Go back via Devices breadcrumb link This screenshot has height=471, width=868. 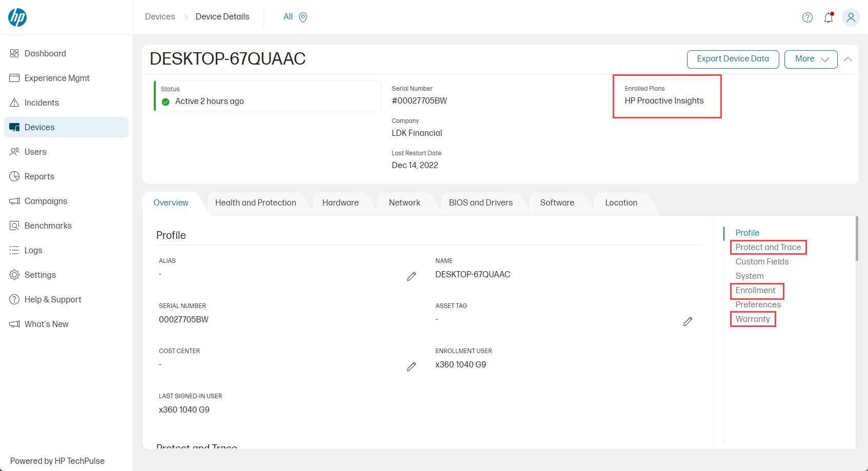point(160,17)
